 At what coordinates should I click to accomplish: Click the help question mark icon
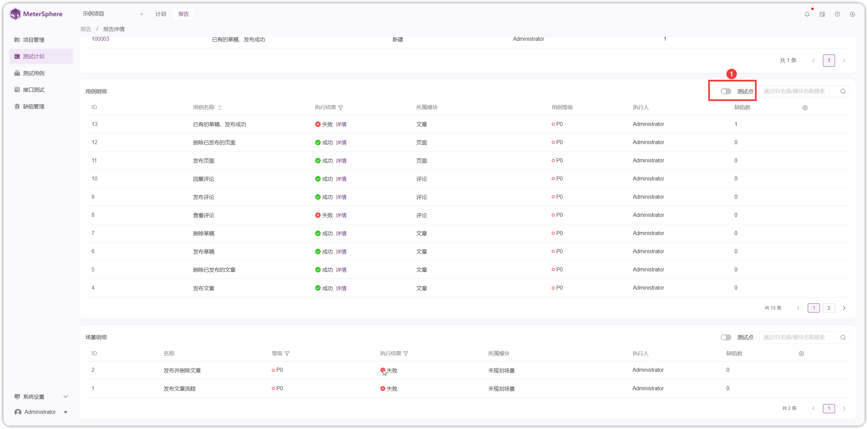pos(837,14)
